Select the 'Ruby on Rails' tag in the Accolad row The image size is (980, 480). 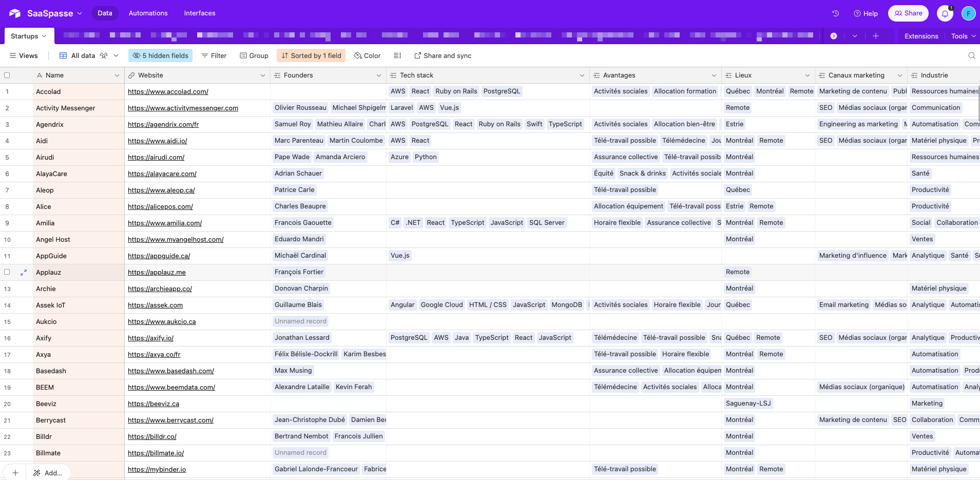point(456,91)
